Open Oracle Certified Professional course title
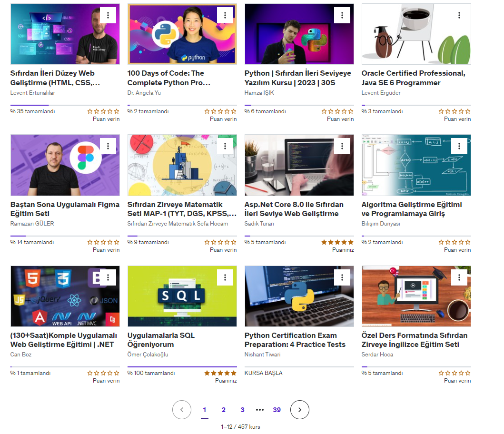 [x=414, y=78]
